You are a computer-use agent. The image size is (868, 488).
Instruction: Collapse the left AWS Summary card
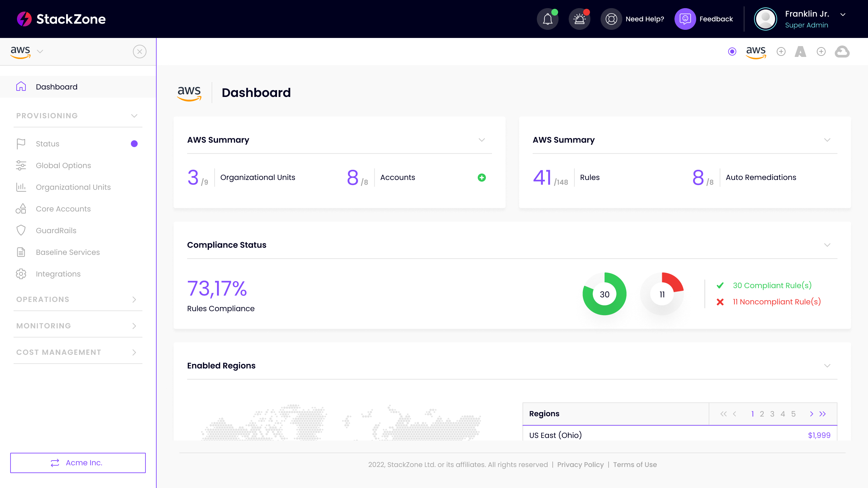(x=482, y=140)
